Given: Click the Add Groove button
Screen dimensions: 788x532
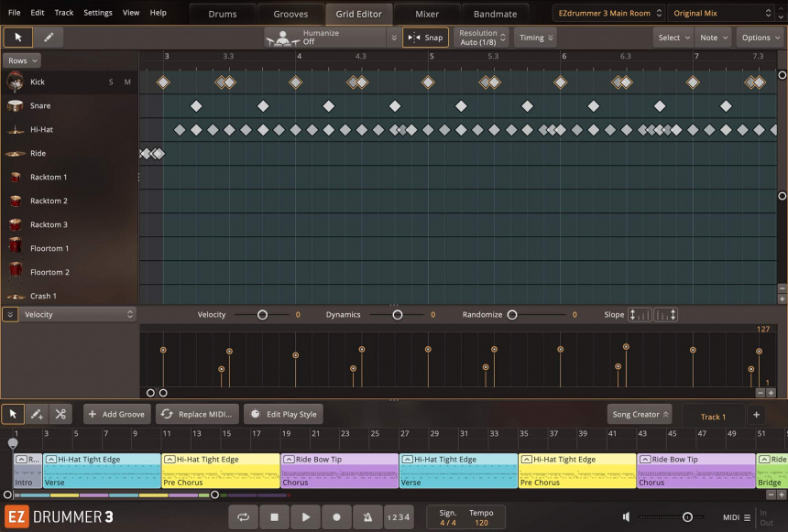Looking at the screenshot, I should click(116, 414).
